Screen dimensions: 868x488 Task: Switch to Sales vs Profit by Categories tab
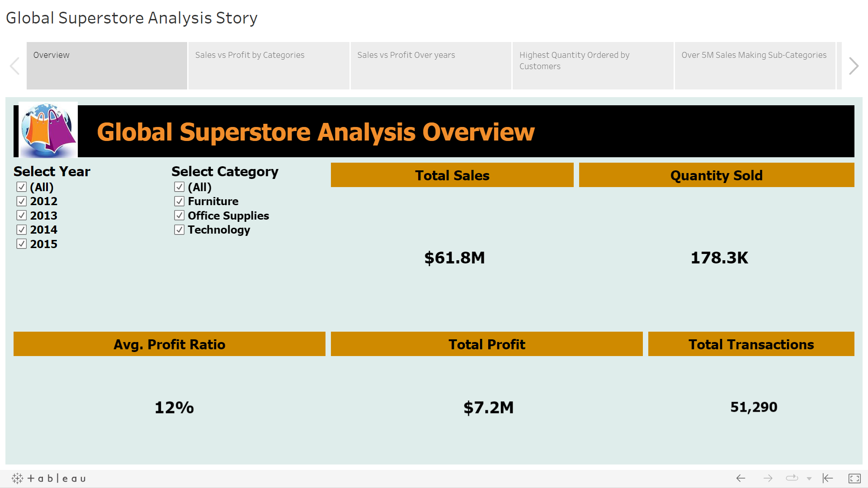(x=269, y=66)
